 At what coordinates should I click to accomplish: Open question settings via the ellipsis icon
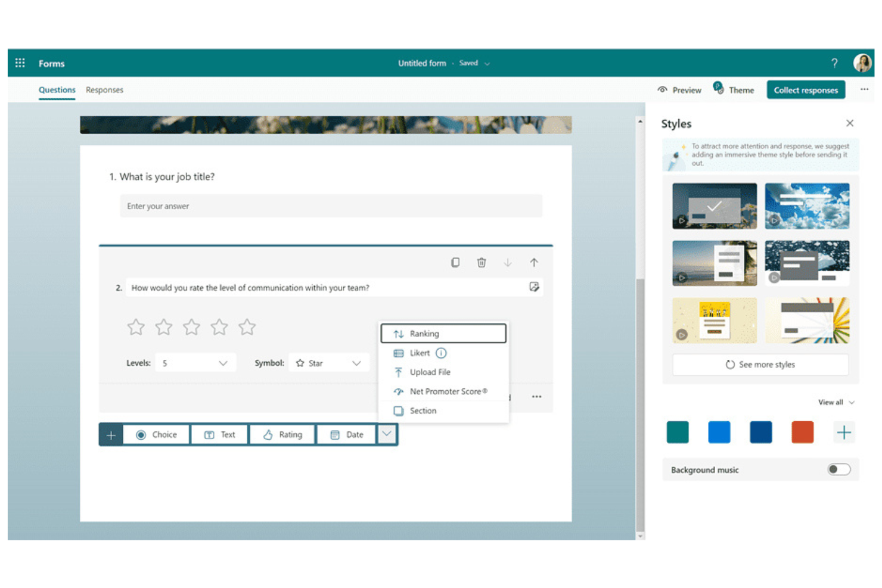536,397
